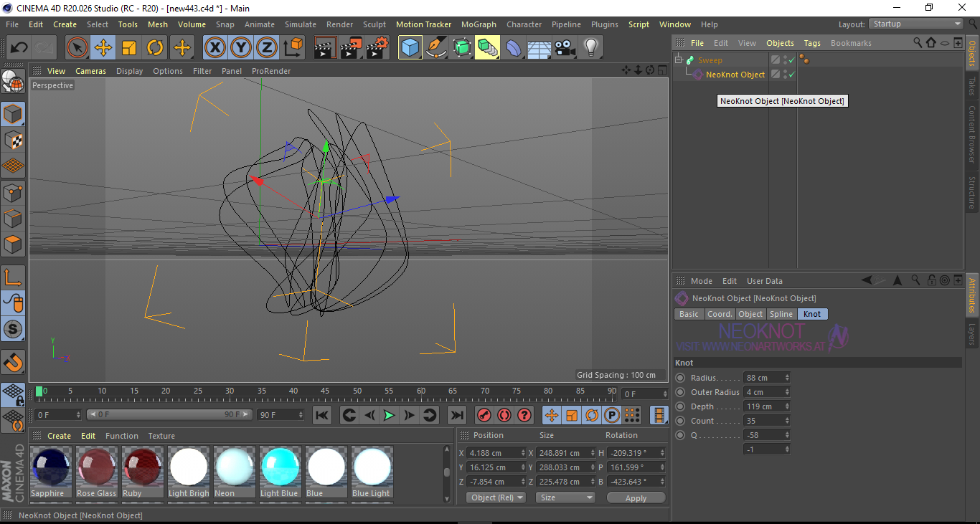Click the Make Editable icon
The width and height of the screenshot is (980, 524).
(x=13, y=82)
